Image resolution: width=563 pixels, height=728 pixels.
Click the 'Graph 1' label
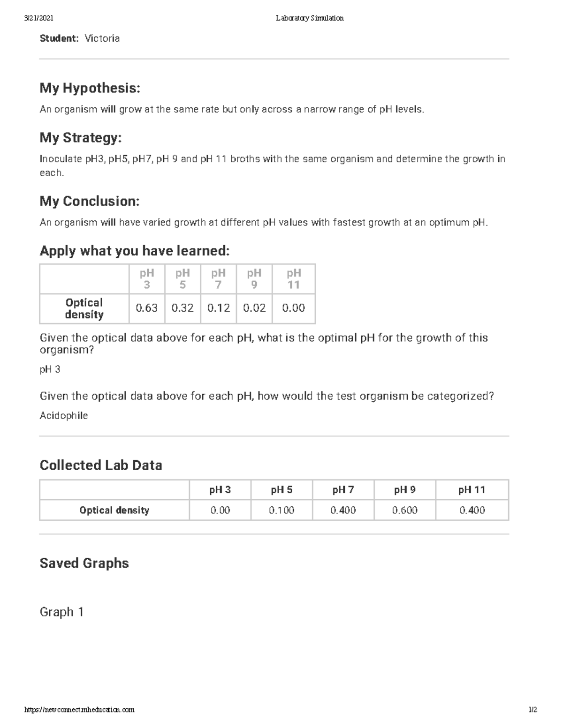click(61, 612)
